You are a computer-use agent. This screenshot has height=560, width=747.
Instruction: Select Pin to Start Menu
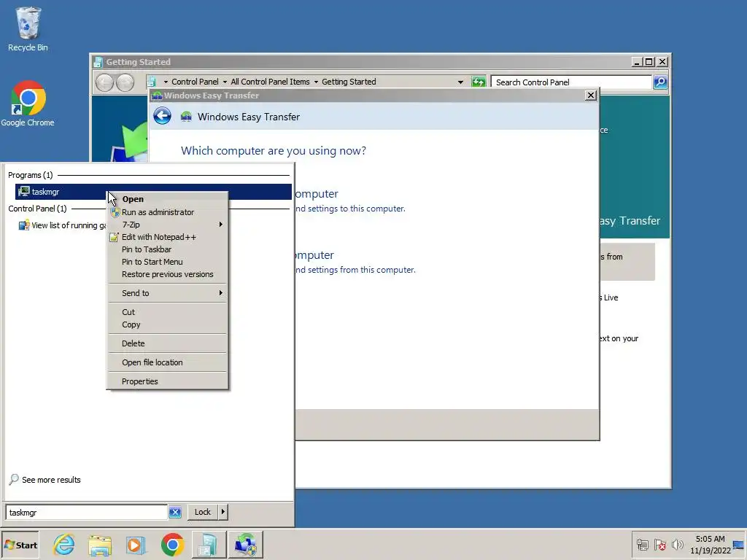167,262
